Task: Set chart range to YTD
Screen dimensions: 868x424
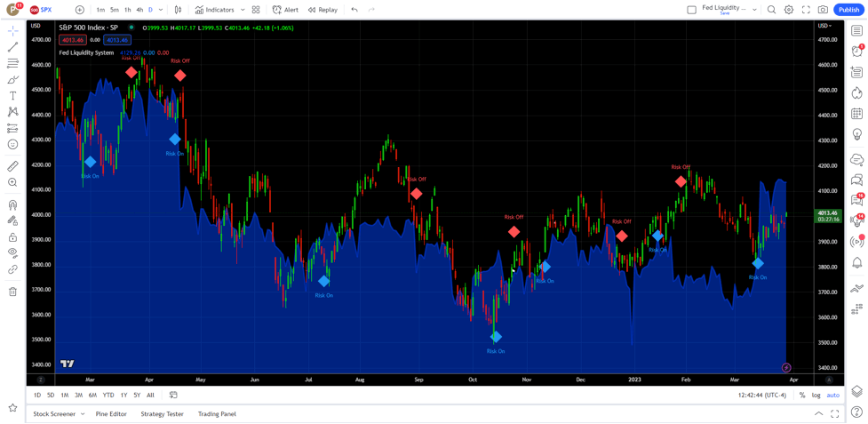Action: [108, 396]
